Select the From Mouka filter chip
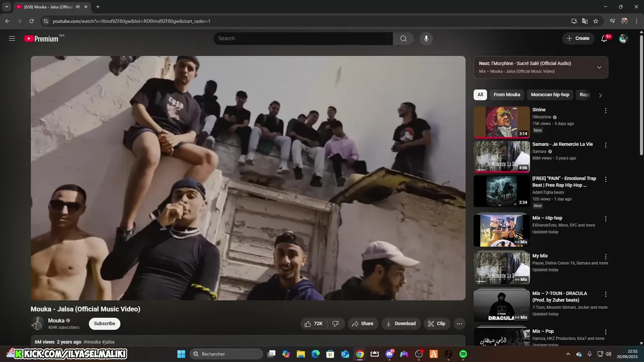644x362 pixels. point(507,95)
